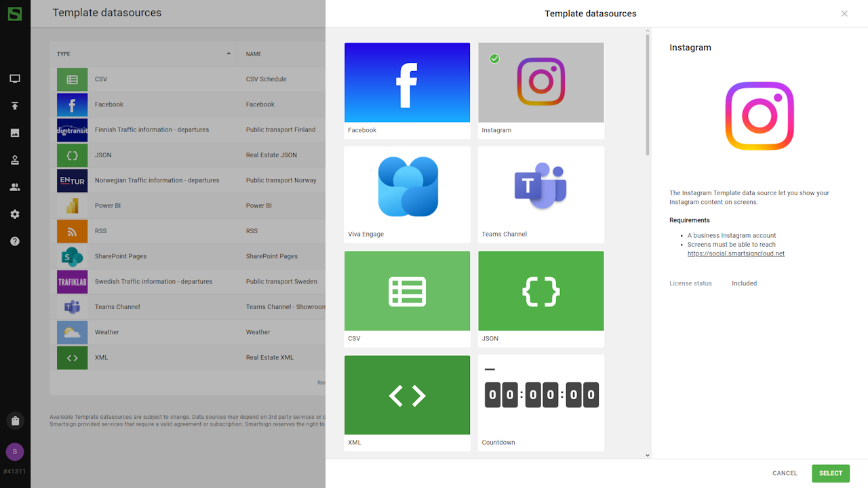The image size is (868, 488).
Task: Open the Help icon in sidebar
Action: pos(15,241)
